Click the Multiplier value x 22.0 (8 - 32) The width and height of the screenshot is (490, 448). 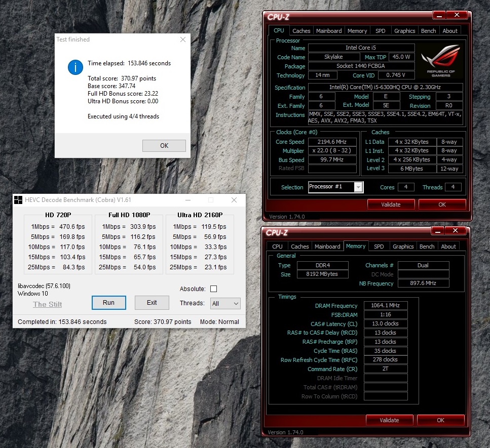coord(332,150)
